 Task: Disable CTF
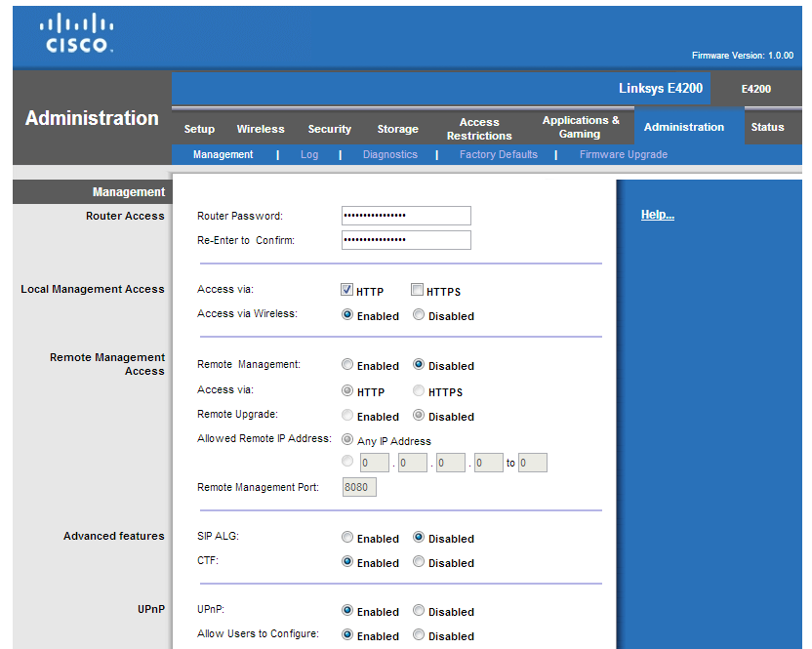[x=419, y=561]
